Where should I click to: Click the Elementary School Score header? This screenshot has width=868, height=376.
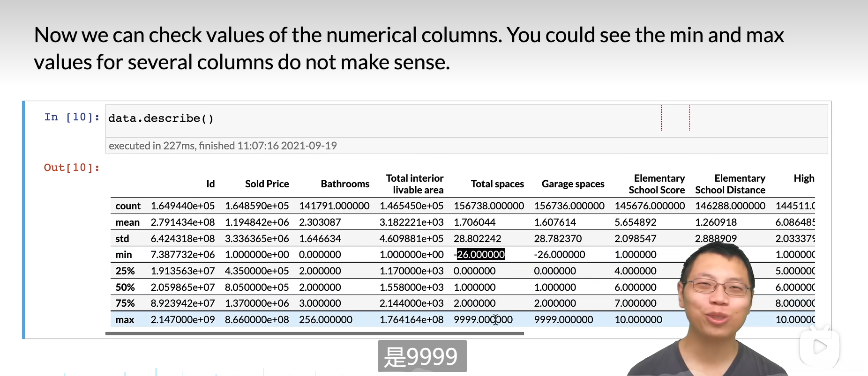(x=657, y=184)
